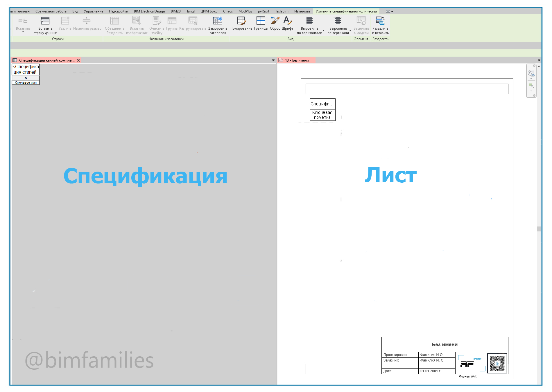Open the pyRevit ribbon tab
The image size is (552, 392).
tap(264, 11)
